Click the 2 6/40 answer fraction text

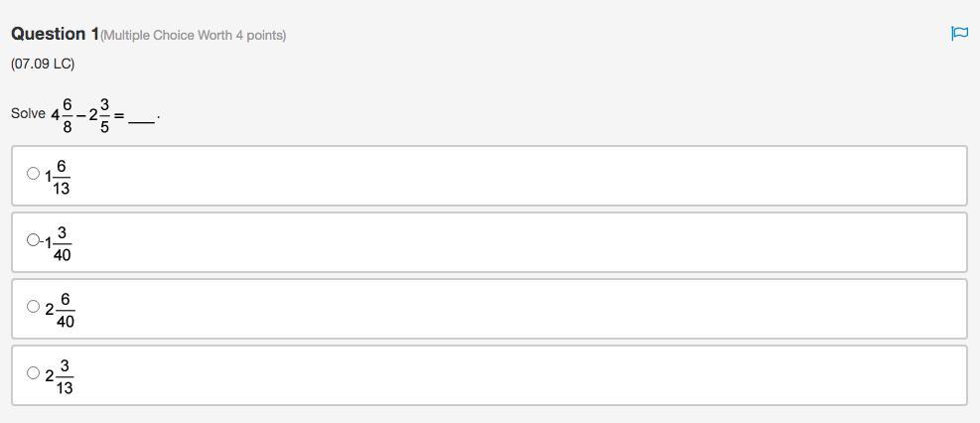[61, 310]
